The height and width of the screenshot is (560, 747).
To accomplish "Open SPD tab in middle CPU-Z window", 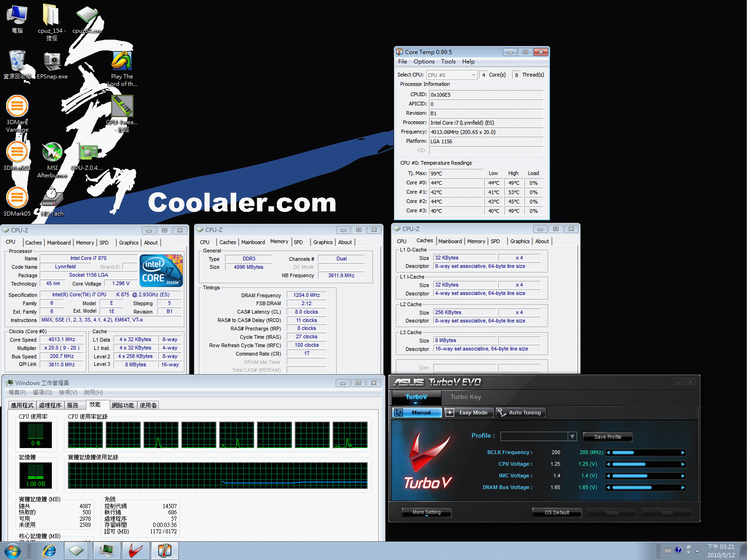I will [x=298, y=242].
